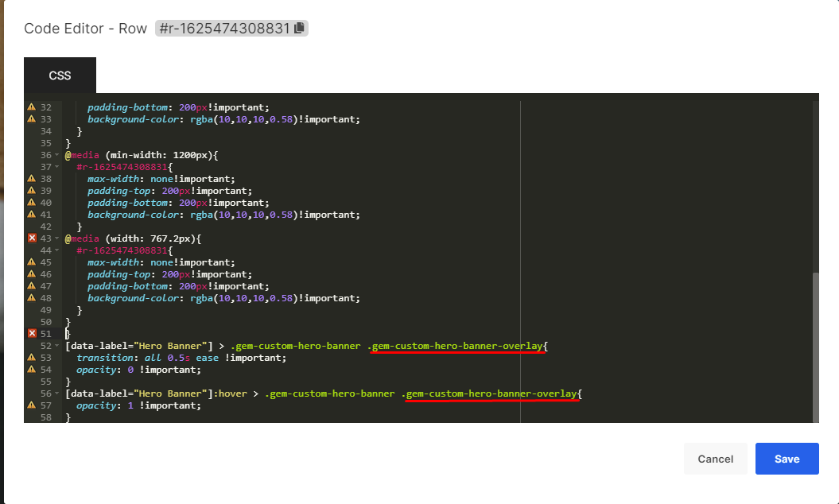Click the warning icon on line 38
This screenshot has height=504, width=839.
pos(32,179)
